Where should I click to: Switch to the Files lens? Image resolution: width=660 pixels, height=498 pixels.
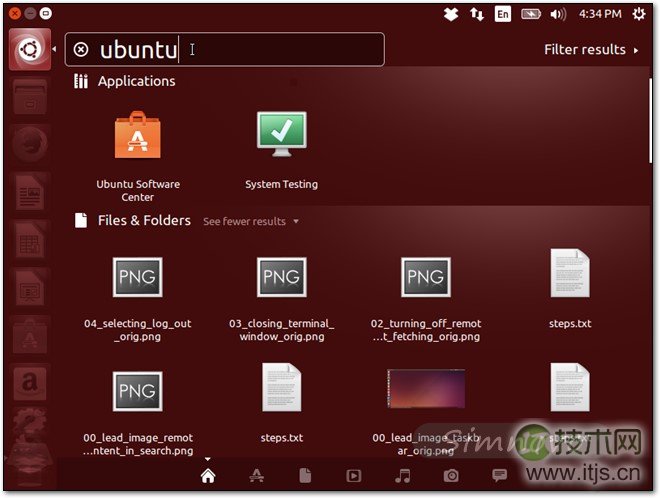click(x=305, y=476)
